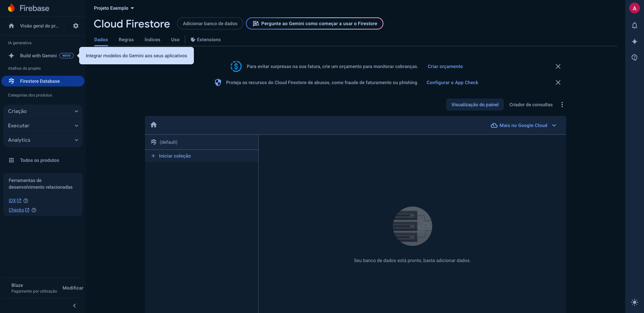644x313 pixels.
Task: Open the IDX external link
Action: [x=15, y=201]
